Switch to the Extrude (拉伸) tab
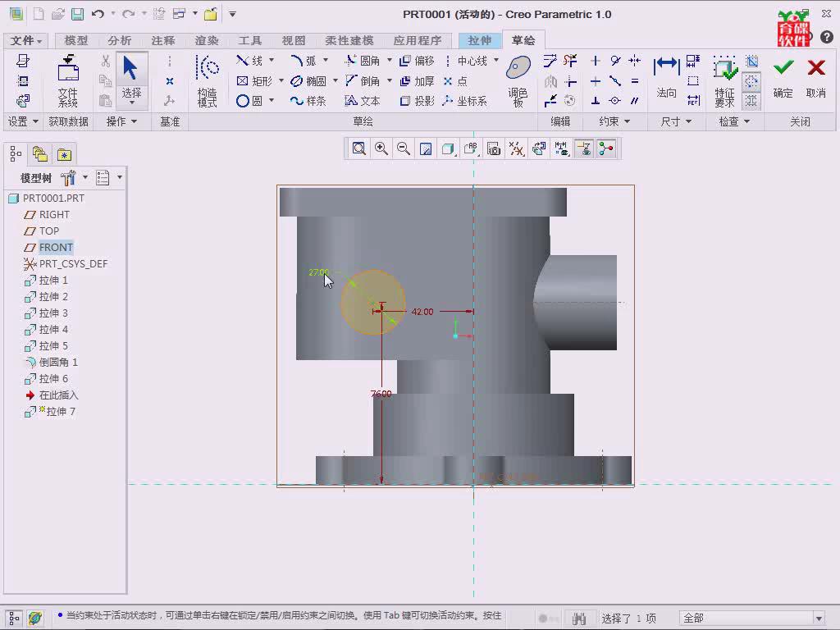This screenshot has height=630, width=840. tap(479, 40)
